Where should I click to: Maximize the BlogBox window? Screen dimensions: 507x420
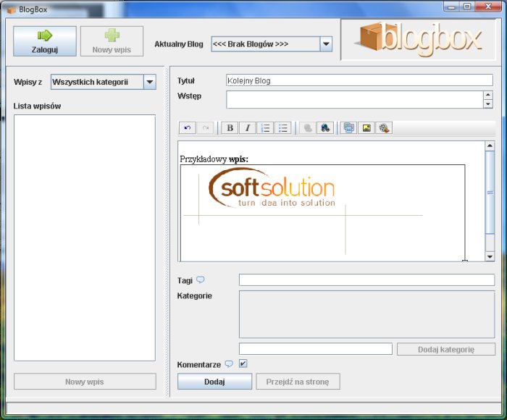(x=467, y=7)
